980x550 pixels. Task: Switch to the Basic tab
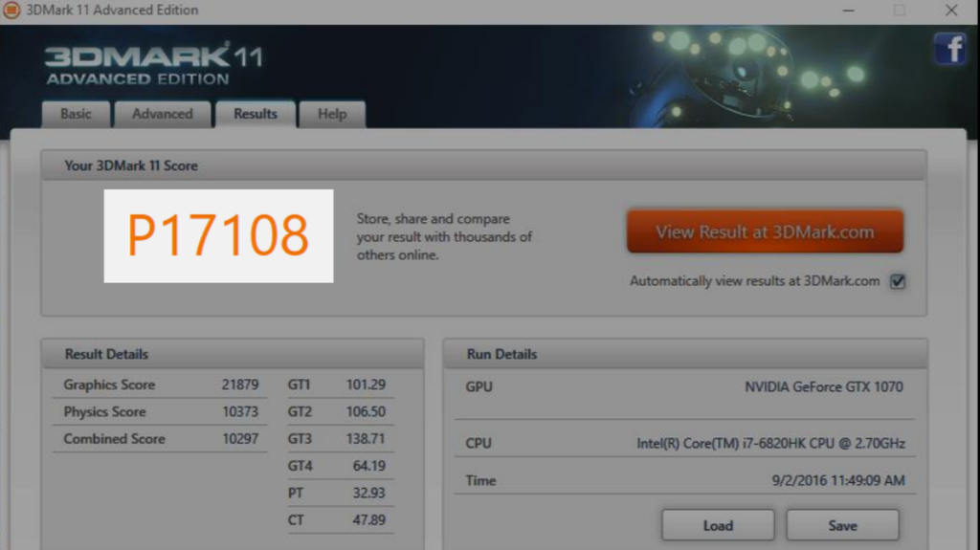(76, 115)
